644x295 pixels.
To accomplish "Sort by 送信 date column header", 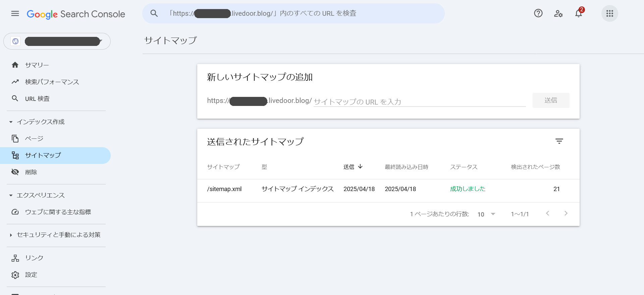I will click(x=353, y=167).
